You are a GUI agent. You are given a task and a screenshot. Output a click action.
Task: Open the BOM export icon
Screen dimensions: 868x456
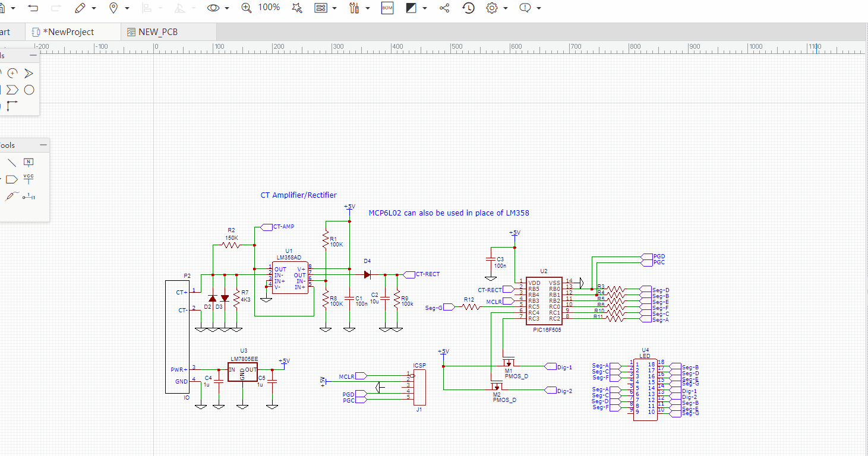(x=387, y=8)
